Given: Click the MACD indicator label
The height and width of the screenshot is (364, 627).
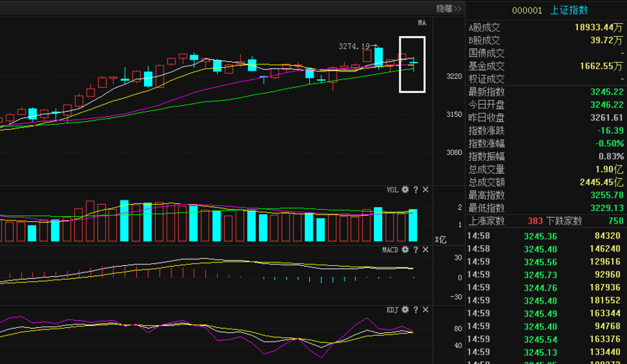Looking at the screenshot, I should coord(391,249).
